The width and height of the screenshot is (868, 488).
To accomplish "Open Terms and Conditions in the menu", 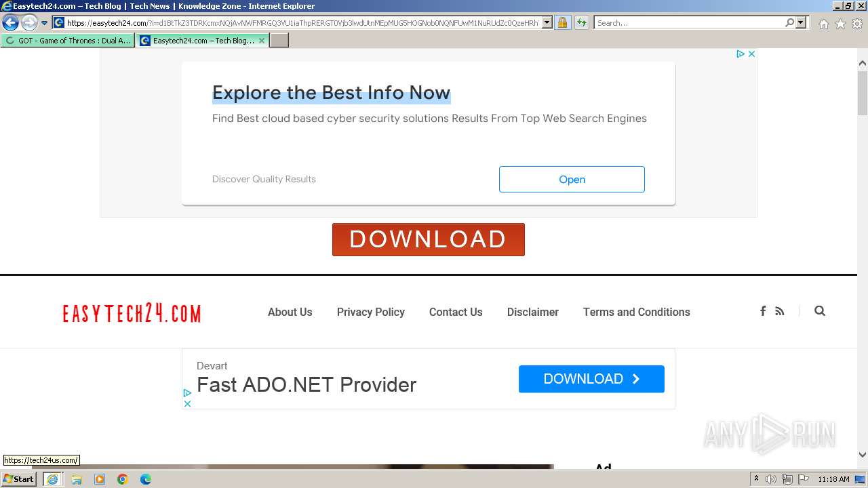I will (637, 312).
